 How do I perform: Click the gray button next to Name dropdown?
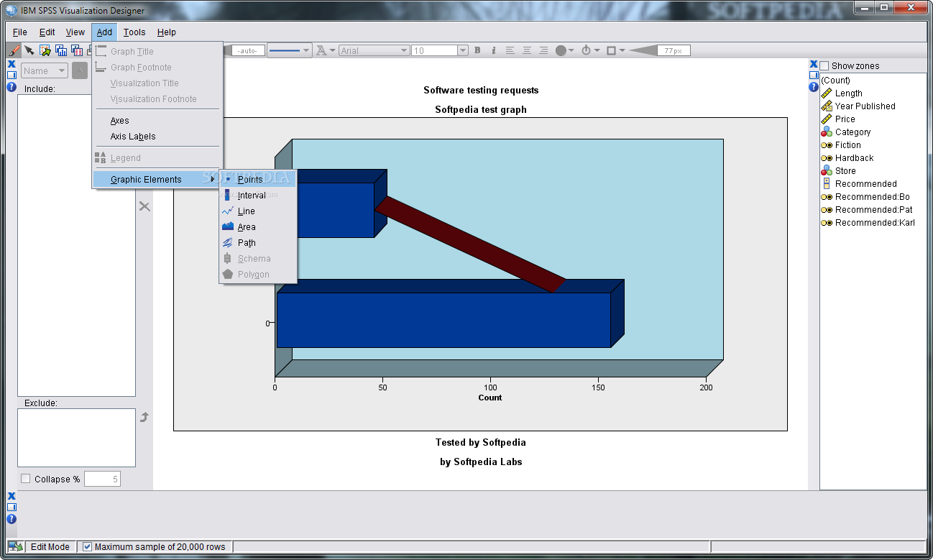(79, 70)
